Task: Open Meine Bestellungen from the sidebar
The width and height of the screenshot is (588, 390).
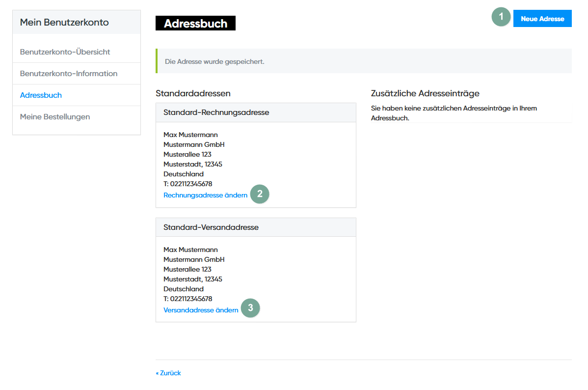Action: (55, 117)
